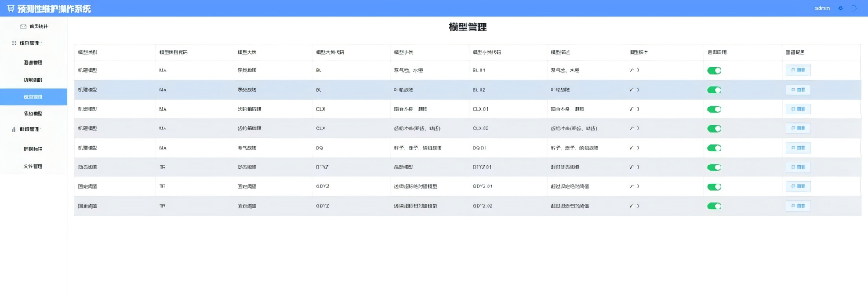This screenshot has height=298, width=868.
Task: Collapse the 模型管理 sidebar group header
Action: point(34,42)
